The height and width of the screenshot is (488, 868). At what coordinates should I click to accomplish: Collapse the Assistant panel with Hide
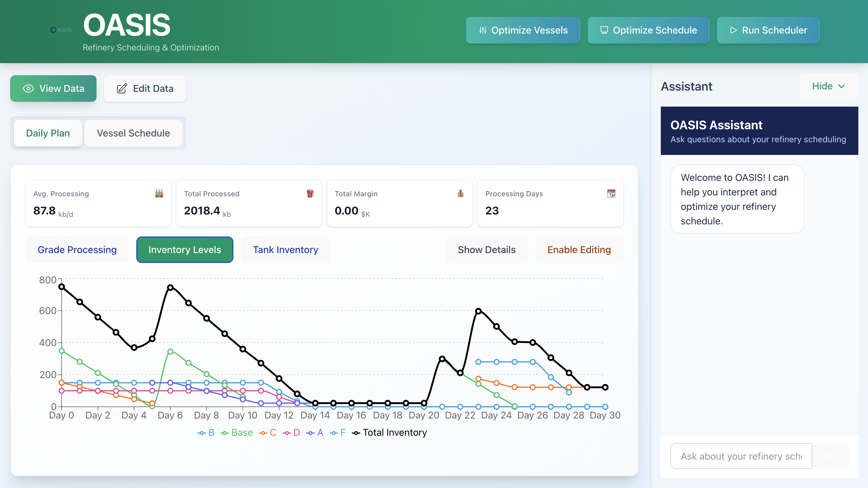click(828, 86)
